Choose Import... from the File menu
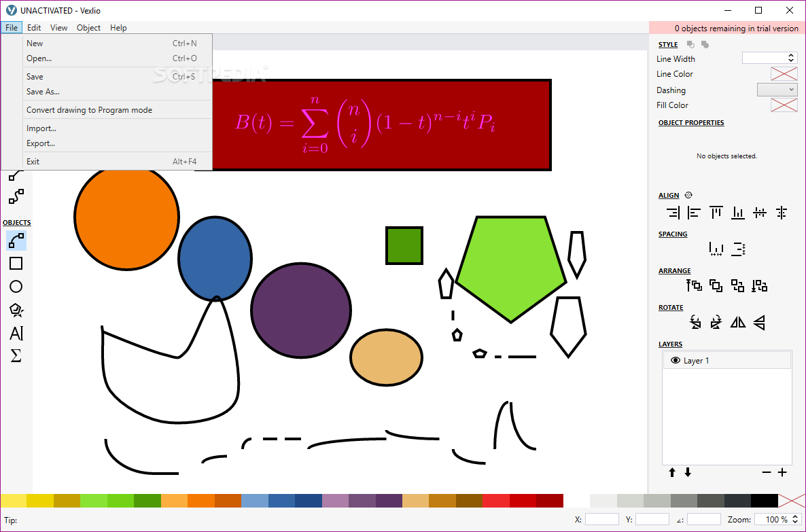Image resolution: width=806 pixels, height=532 pixels. tap(117, 128)
